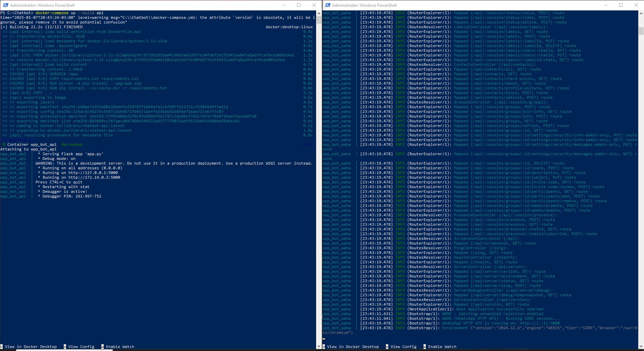This screenshot has width=644, height=351.
Task: Click the right window's scrollbar up arrow
Action: [x=641, y=13]
